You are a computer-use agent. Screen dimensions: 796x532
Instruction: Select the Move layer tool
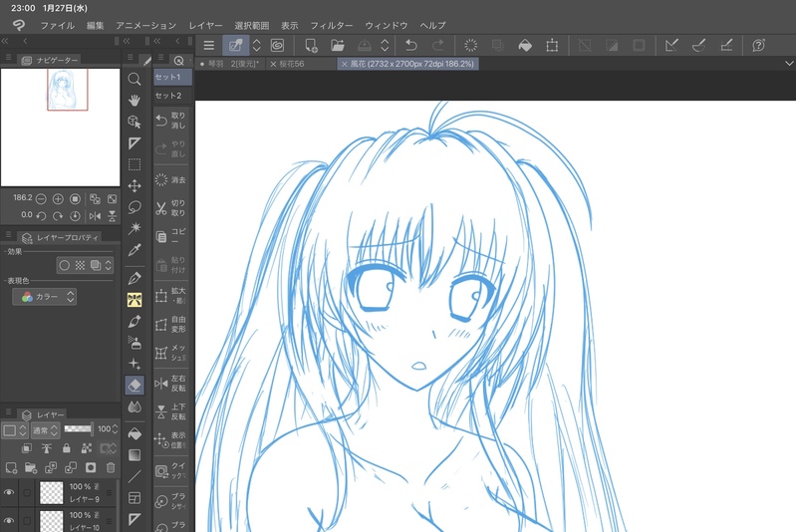[x=134, y=185]
